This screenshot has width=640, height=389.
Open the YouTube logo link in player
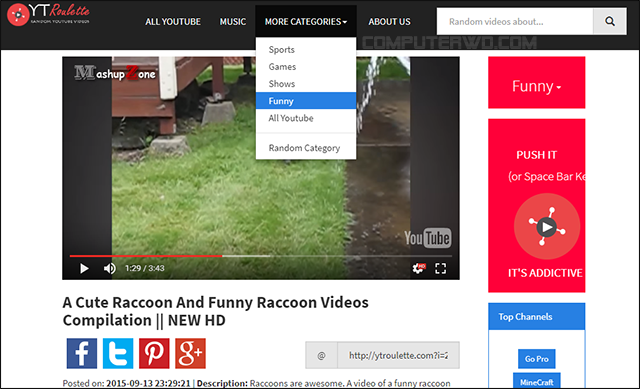[x=427, y=238]
